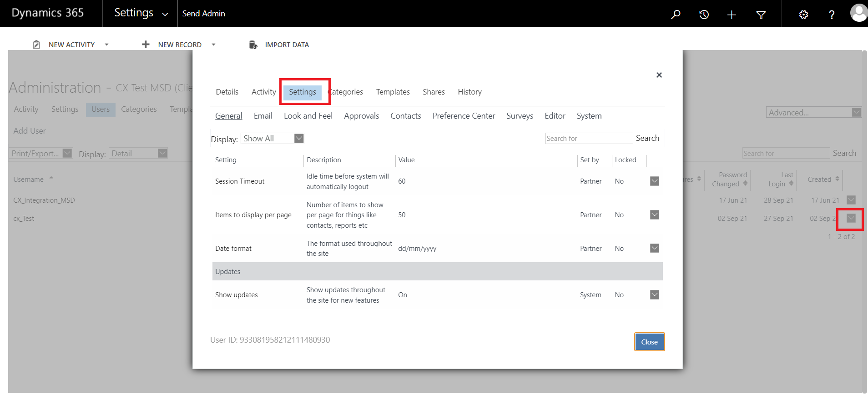Sort by Last Login column arrows
The image size is (868, 394).
(791, 183)
